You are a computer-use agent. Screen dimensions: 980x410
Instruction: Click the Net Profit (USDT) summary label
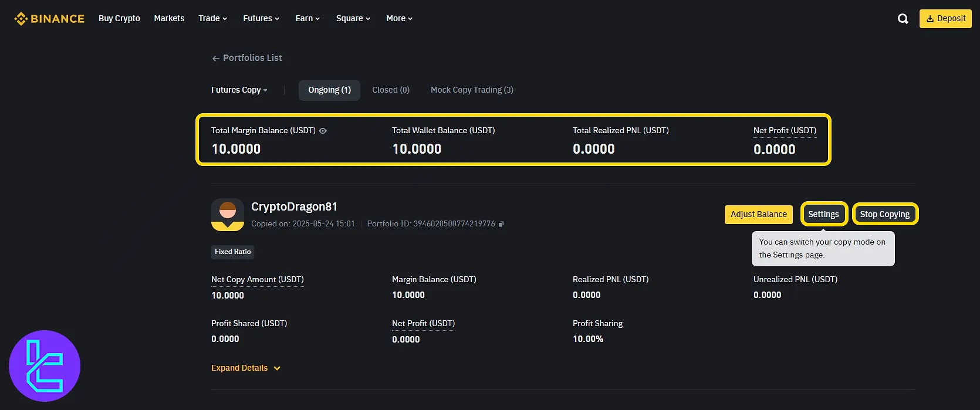pos(785,131)
